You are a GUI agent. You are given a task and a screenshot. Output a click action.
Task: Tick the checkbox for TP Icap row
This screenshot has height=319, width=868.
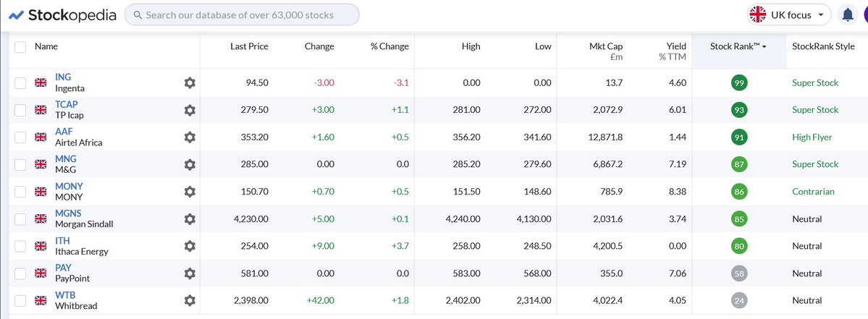20,110
